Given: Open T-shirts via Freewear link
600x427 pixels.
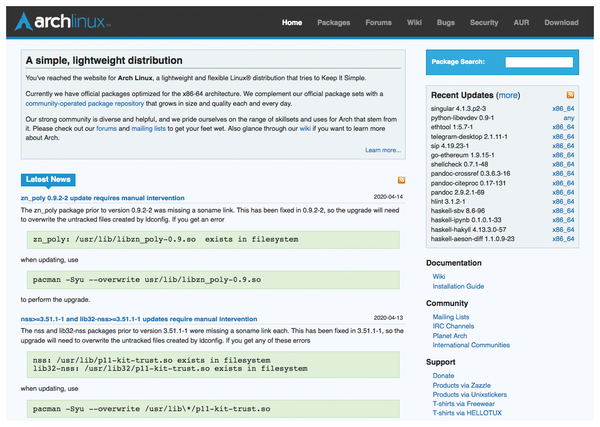Looking at the screenshot, I should pyautogui.click(x=463, y=403).
